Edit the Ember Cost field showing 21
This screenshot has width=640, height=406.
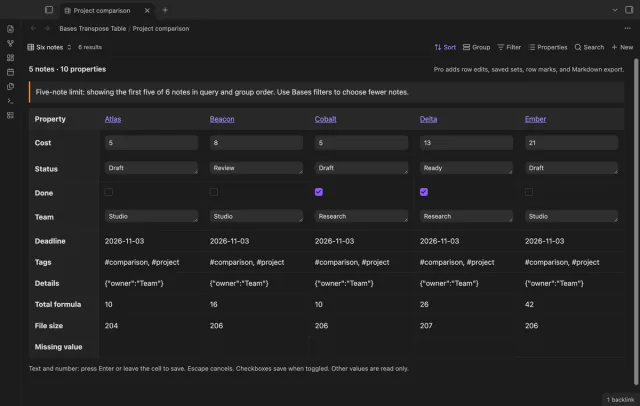571,143
